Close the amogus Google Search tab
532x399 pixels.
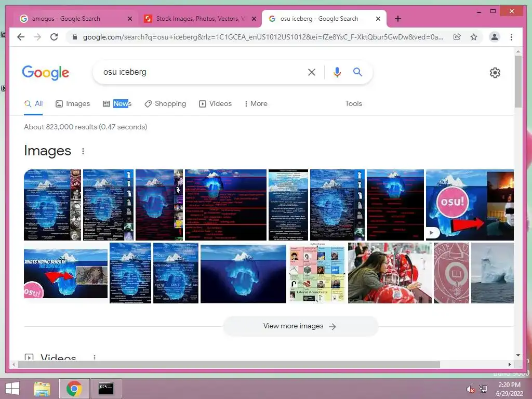click(x=129, y=19)
